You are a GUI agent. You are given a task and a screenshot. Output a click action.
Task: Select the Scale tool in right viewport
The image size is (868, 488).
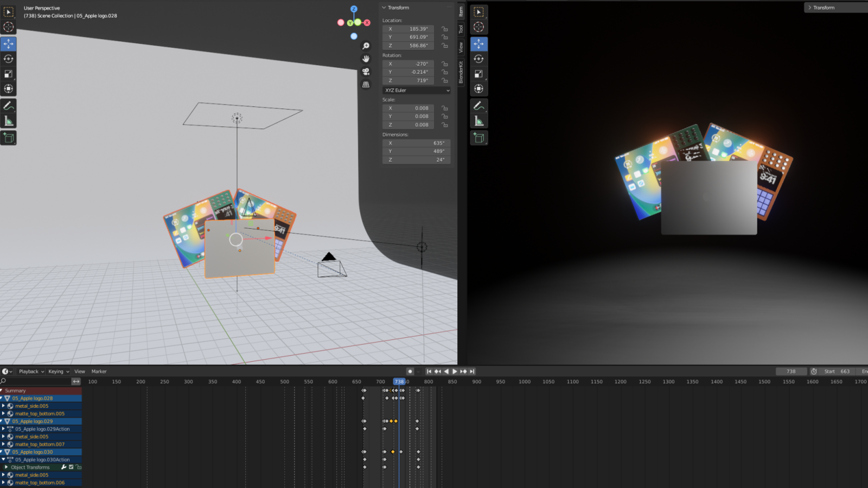[479, 74]
